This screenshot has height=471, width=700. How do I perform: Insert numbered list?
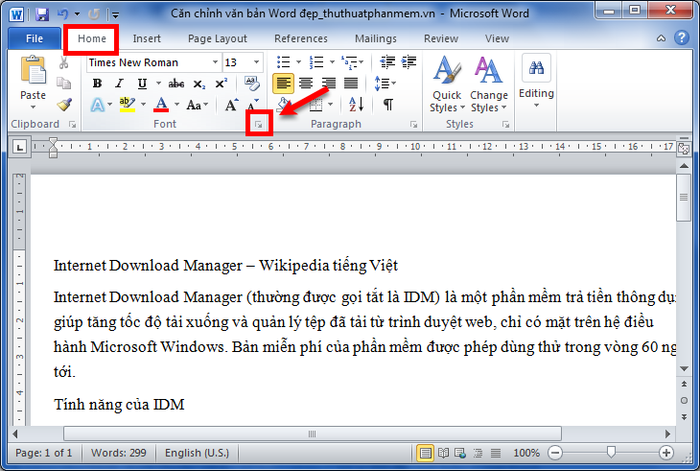point(317,62)
